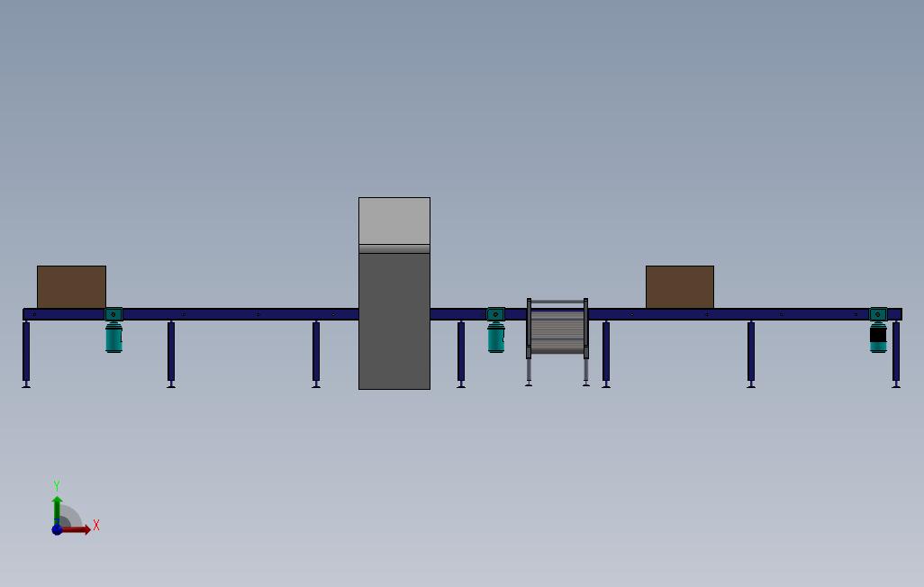Select the brown box at conveyor's left end
This screenshot has width=924, height=587.
point(71,287)
